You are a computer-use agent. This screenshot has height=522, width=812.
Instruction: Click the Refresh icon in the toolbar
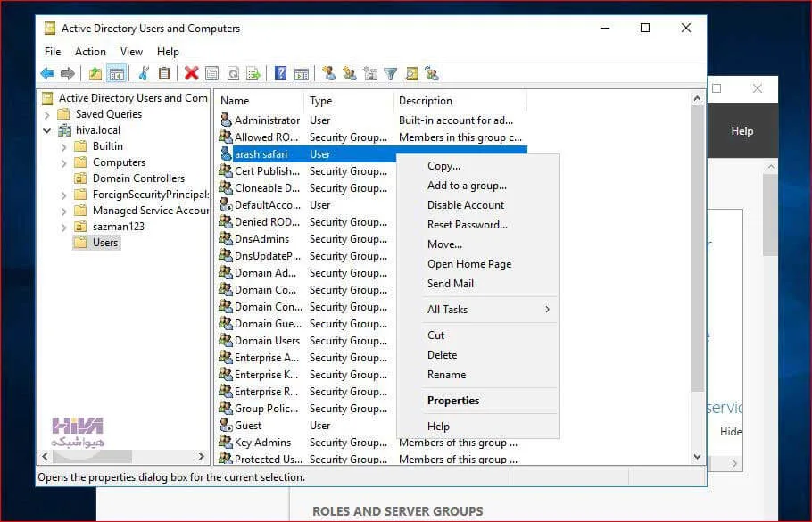click(233, 73)
